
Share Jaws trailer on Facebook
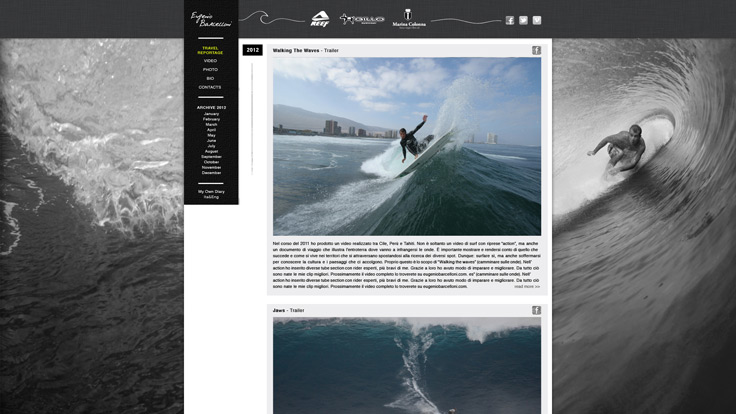point(537,310)
